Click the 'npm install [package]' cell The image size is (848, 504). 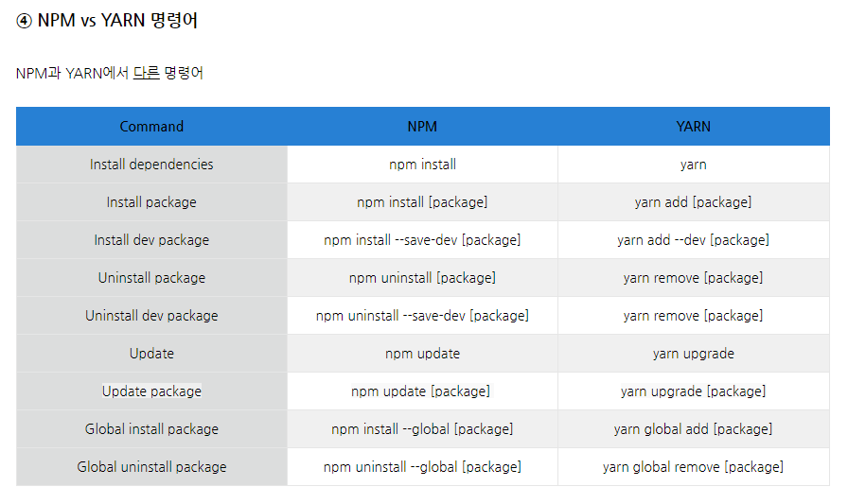[x=422, y=202]
